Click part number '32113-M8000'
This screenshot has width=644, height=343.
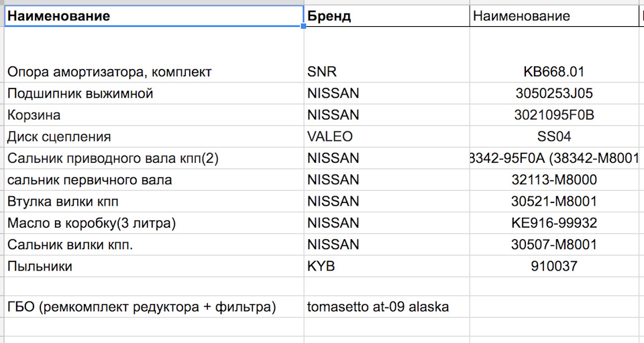pos(554,180)
